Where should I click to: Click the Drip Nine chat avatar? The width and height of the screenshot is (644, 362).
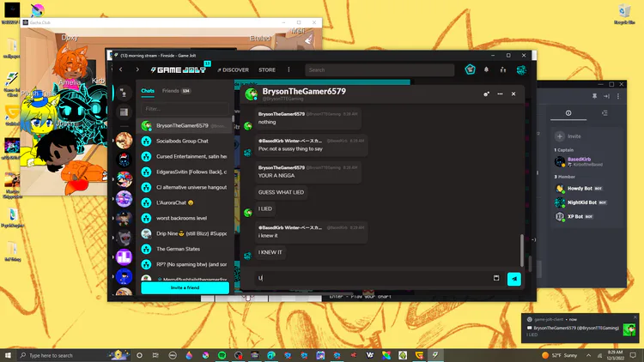tap(146, 233)
